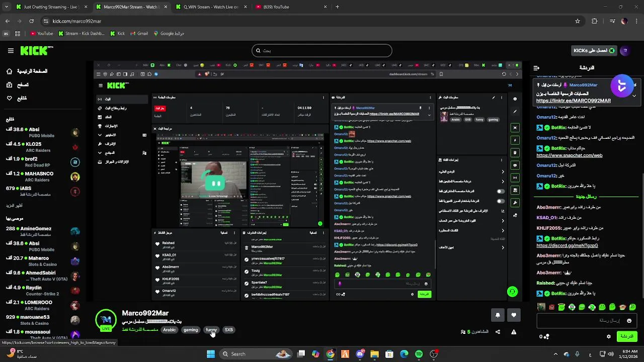
Task: Open the Gmail bookmark
Action: click(x=138, y=34)
